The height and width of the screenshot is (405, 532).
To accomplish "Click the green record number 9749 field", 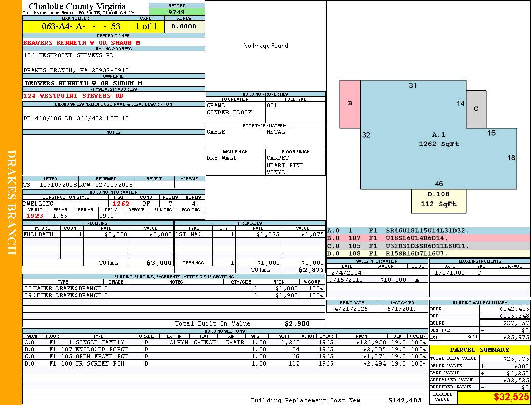I will (x=177, y=12).
